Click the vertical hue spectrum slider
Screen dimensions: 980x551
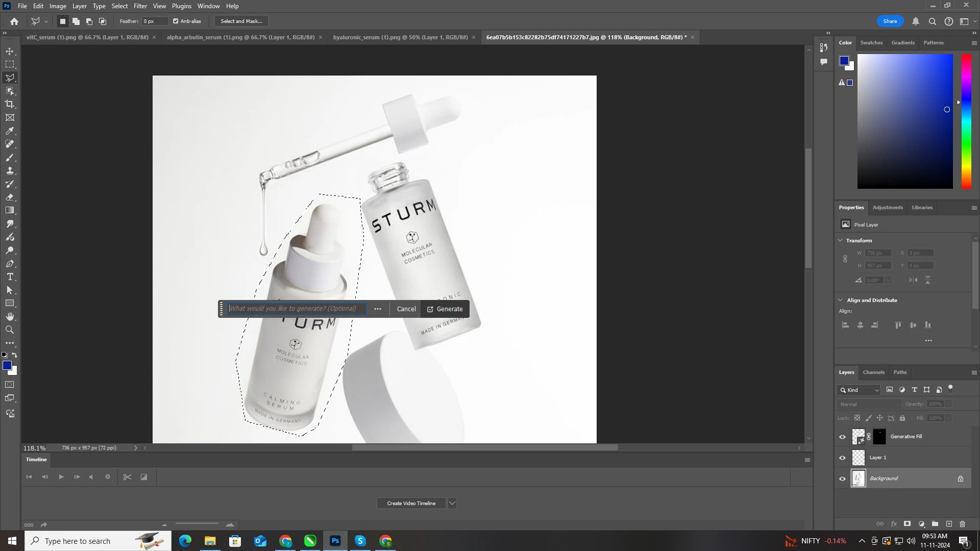966,121
